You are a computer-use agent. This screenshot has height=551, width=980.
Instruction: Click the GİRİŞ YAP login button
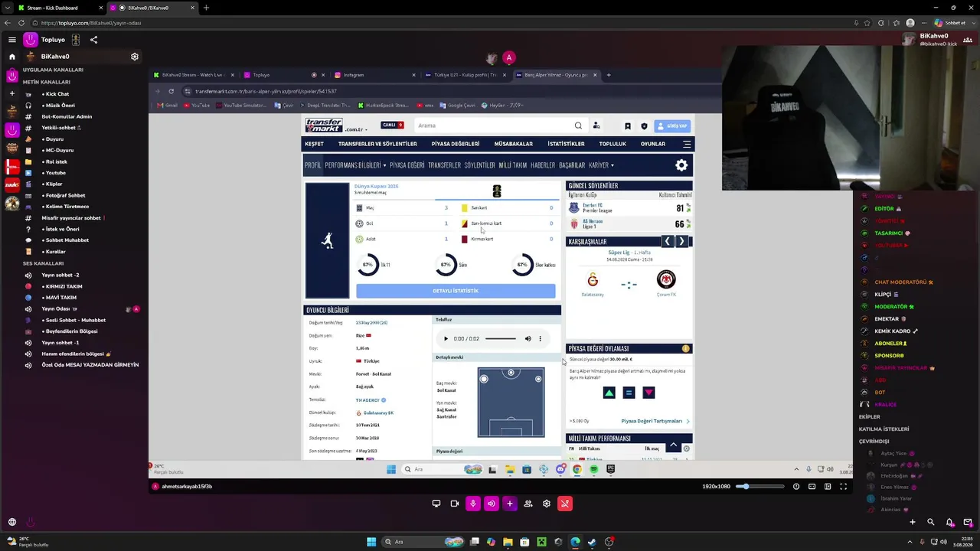coord(673,126)
